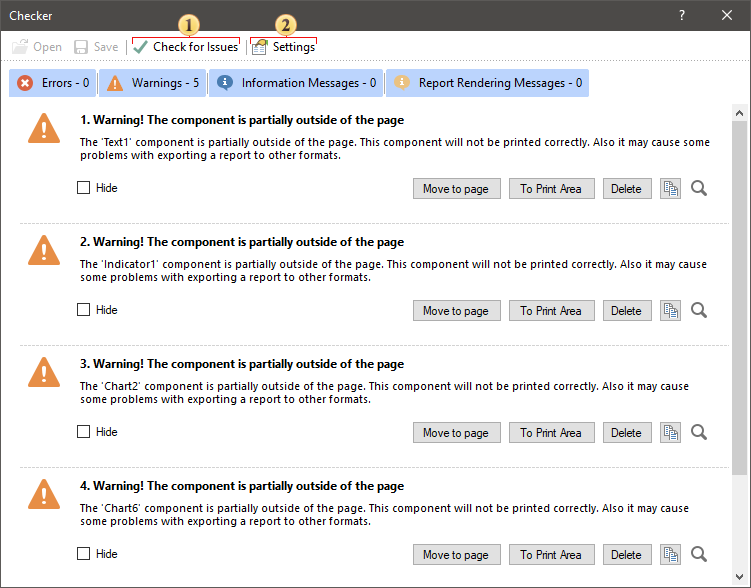
Task: Switch to the Errors - 0 tab
Action: pyautogui.click(x=54, y=83)
